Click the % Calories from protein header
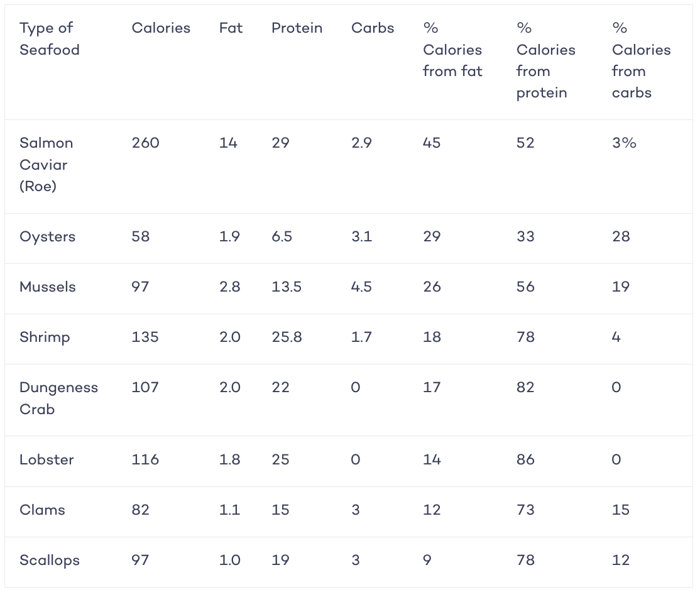The height and width of the screenshot is (592, 700). pyautogui.click(x=546, y=60)
